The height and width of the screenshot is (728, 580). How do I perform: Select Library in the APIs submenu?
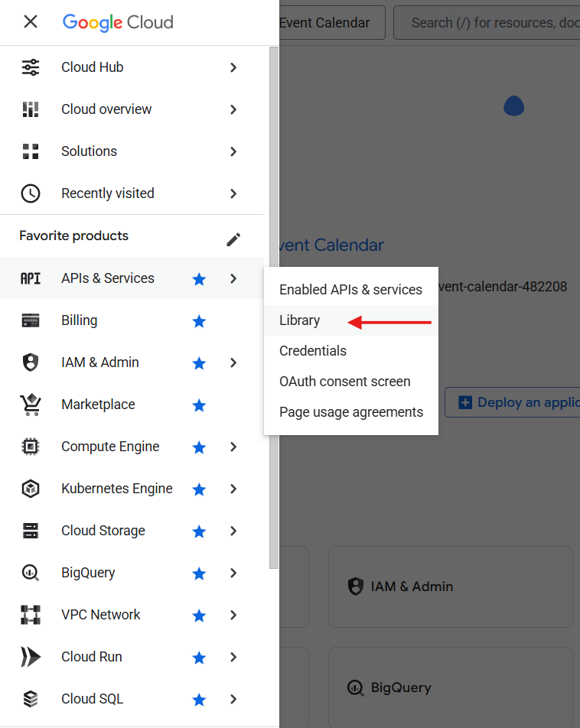(x=299, y=320)
